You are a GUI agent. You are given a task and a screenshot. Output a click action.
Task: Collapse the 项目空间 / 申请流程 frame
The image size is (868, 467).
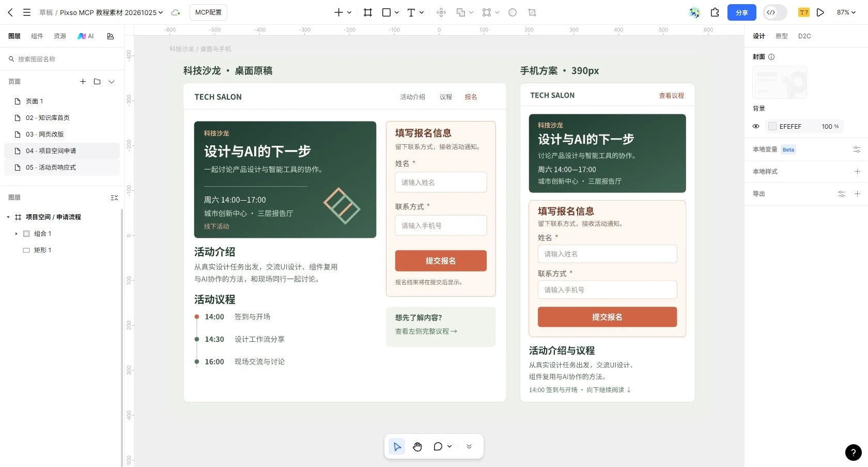(x=8, y=217)
